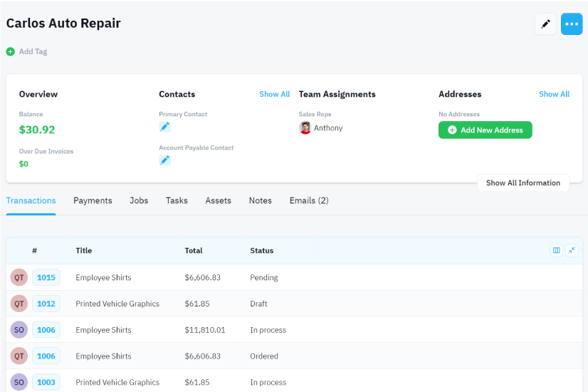Click Printed Vehicle Graphics title in row 1012
588x392 pixels.
click(117, 304)
